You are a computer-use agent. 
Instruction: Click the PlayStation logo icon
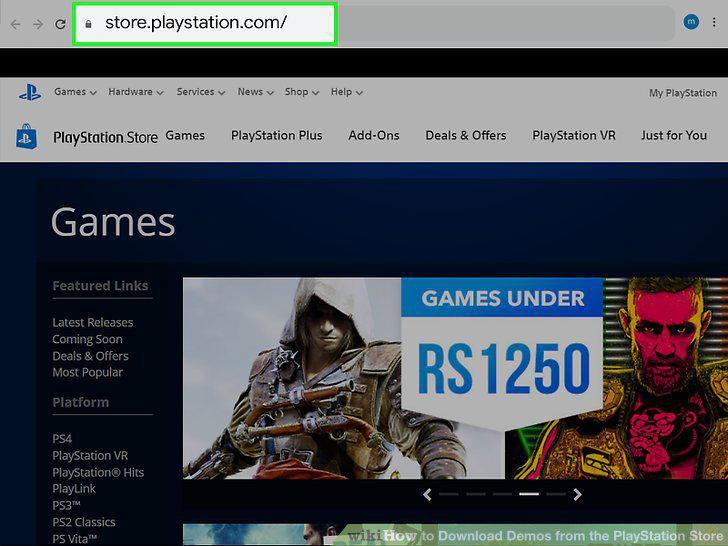click(30, 92)
